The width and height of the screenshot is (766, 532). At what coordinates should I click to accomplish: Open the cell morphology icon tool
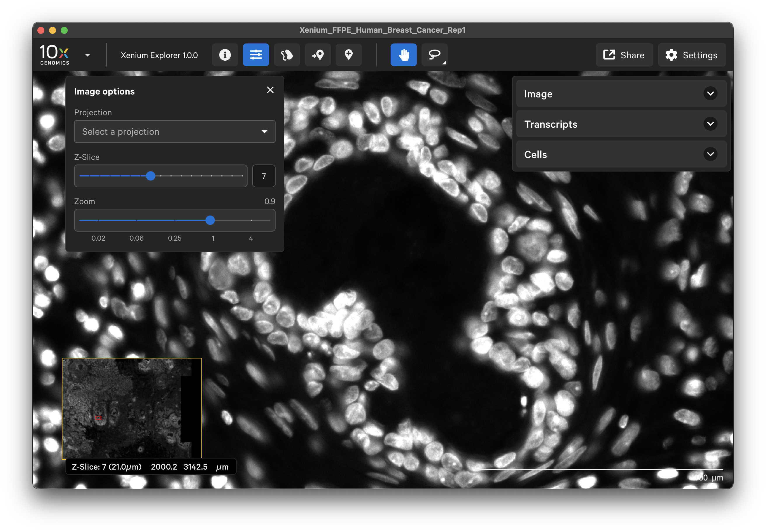click(x=287, y=55)
